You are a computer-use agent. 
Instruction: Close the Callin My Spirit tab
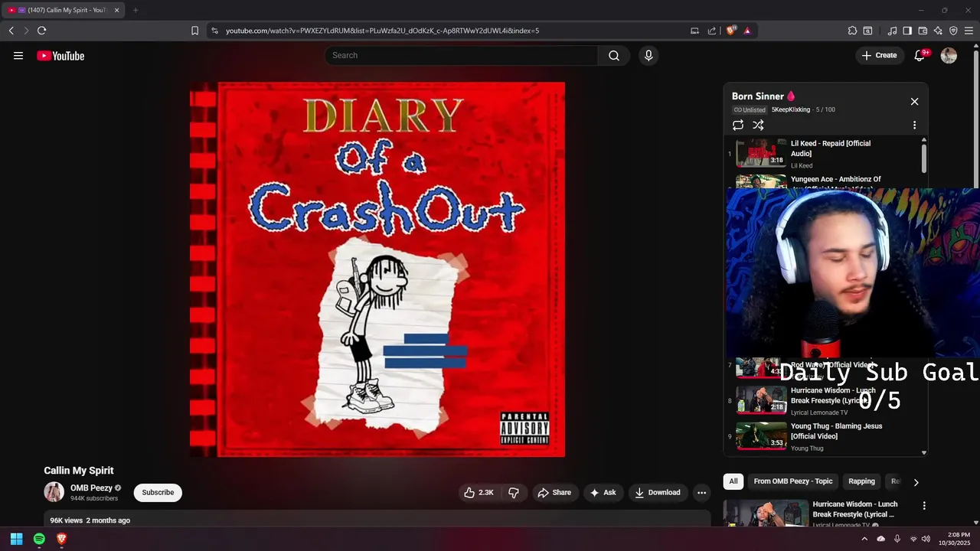(116, 10)
